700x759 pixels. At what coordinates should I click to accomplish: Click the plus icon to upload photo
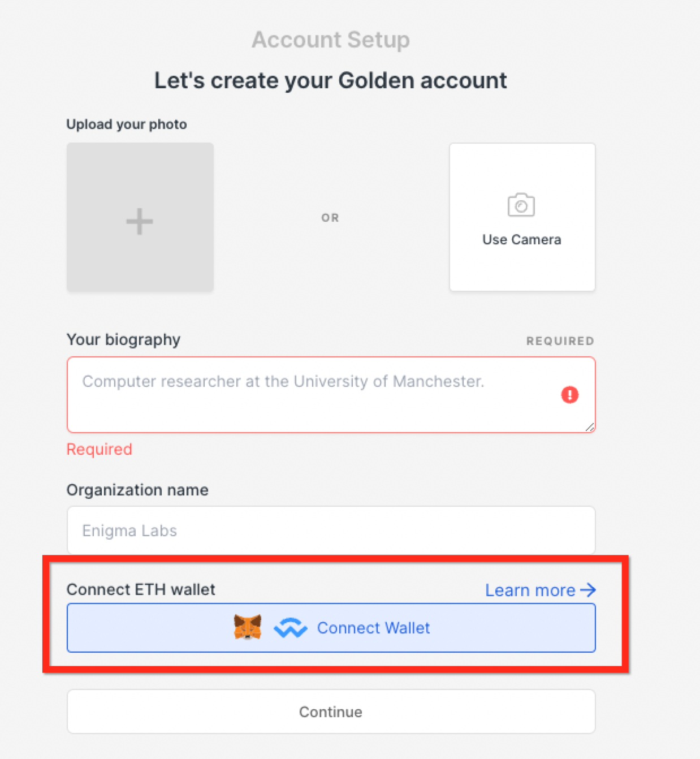pyautogui.click(x=140, y=221)
